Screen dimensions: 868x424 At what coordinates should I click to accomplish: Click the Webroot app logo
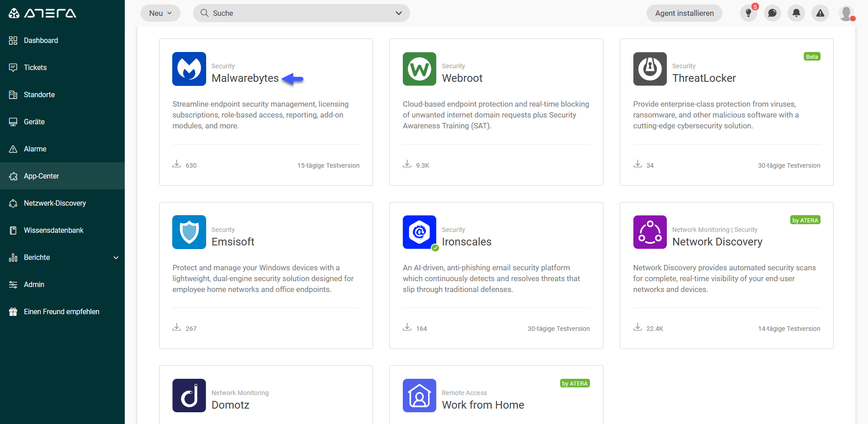420,69
